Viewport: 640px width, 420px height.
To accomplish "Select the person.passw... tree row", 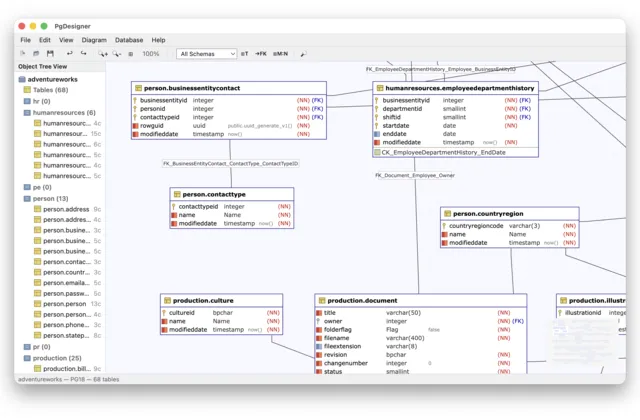I will (67, 293).
